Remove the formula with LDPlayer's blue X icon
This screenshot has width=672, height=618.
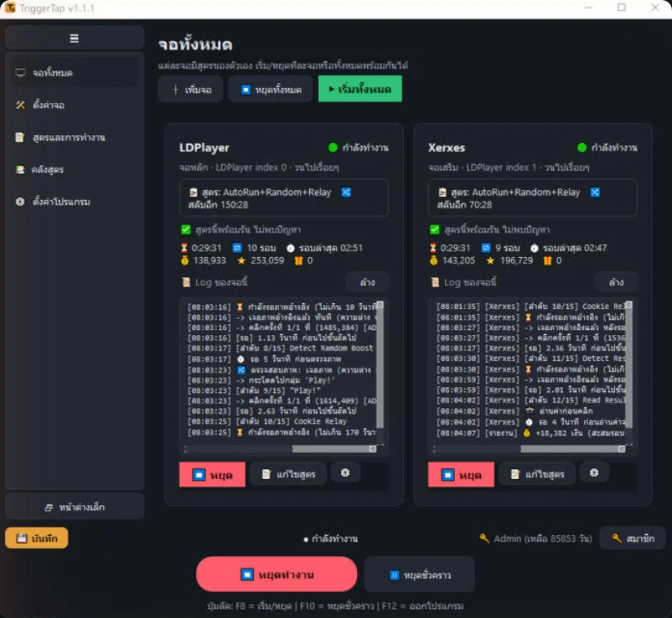[346, 192]
